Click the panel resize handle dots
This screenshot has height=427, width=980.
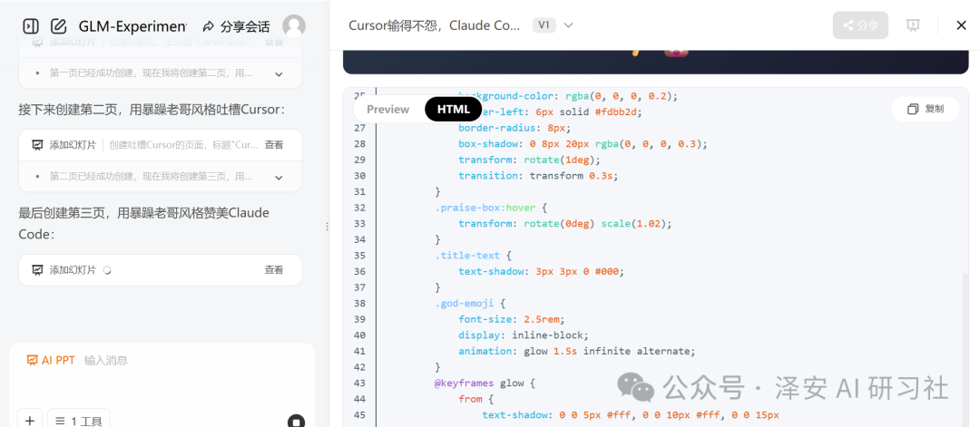tap(327, 227)
